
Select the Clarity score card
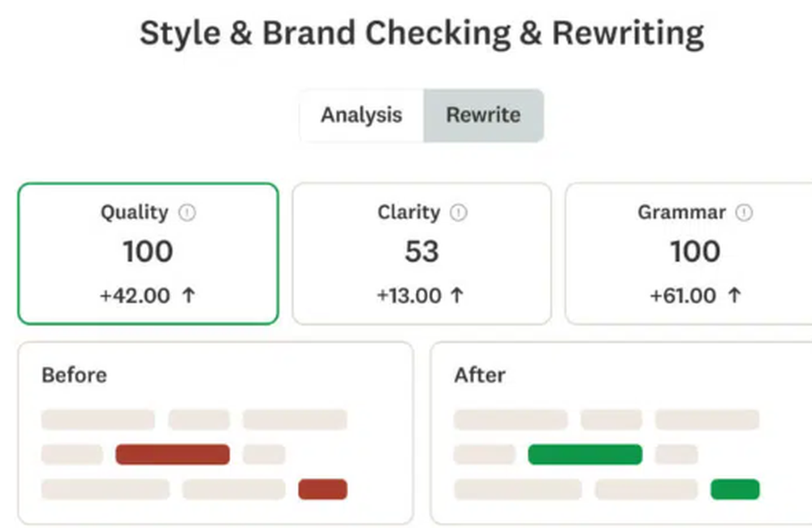point(421,252)
